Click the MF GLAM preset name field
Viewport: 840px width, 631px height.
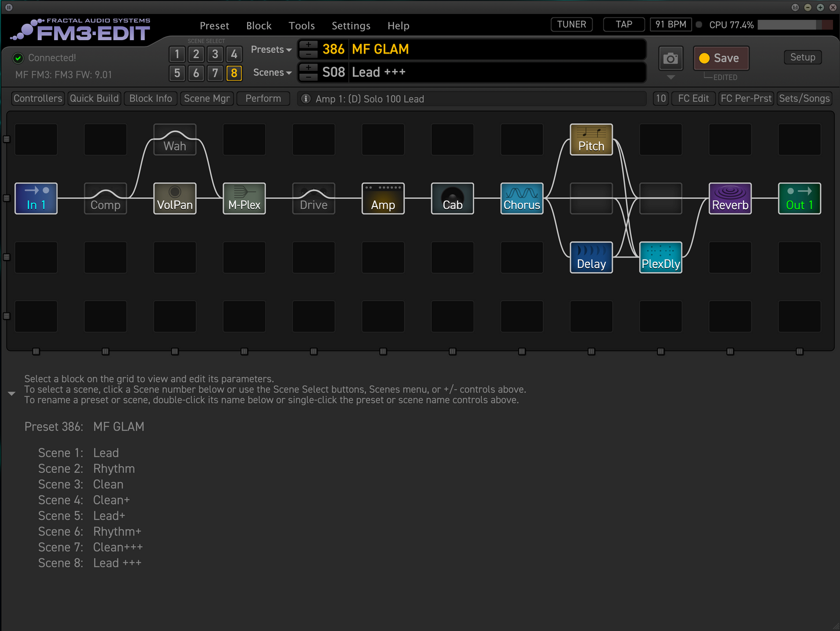pyautogui.click(x=498, y=49)
